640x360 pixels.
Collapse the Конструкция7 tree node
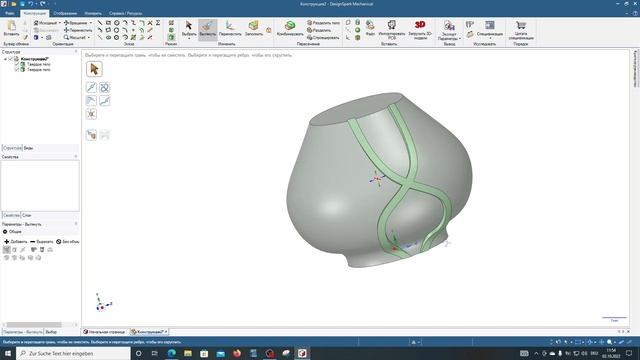tap(5, 59)
